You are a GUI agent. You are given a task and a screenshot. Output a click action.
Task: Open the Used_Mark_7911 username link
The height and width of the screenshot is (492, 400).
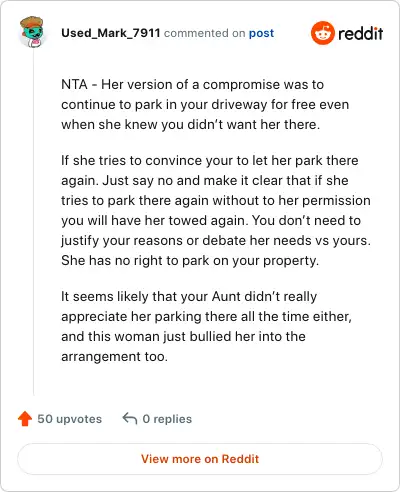pos(111,33)
